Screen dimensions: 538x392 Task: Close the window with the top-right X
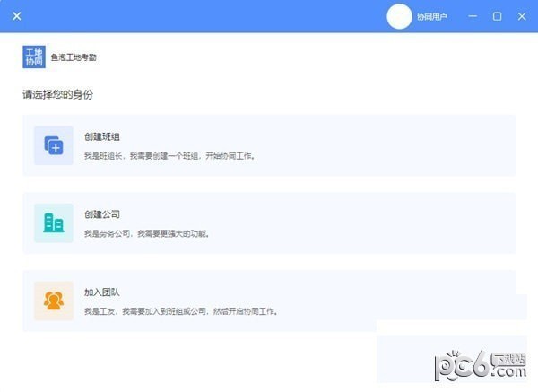tap(520, 16)
